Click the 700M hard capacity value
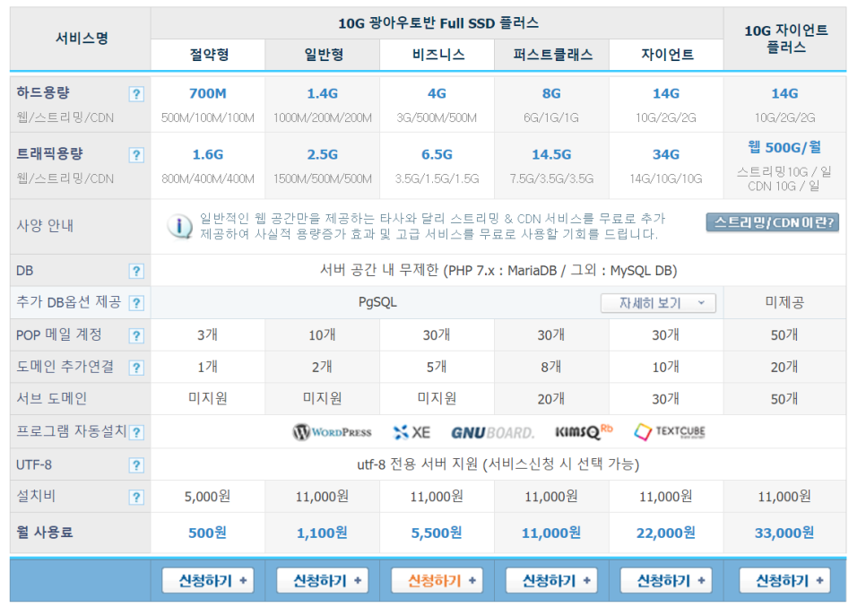This screenshot has width=866, height=616. [x=208, y=94]
